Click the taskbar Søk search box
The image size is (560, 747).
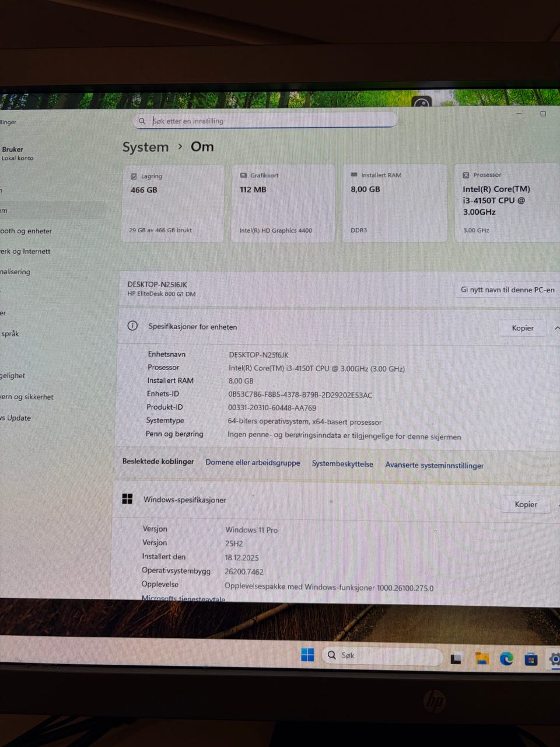pos(383,655)
